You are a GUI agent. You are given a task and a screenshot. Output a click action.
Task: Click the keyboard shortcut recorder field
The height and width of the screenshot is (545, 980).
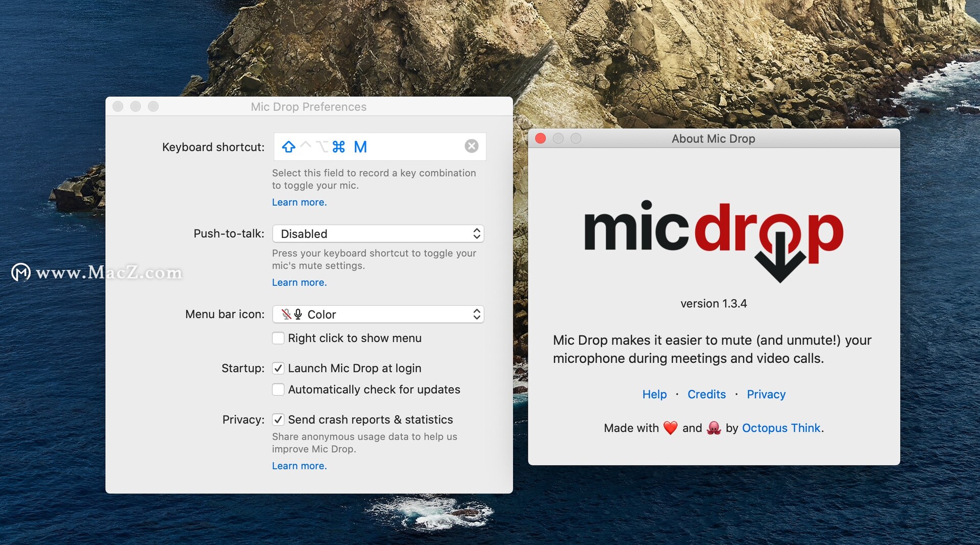click(379, 146)
